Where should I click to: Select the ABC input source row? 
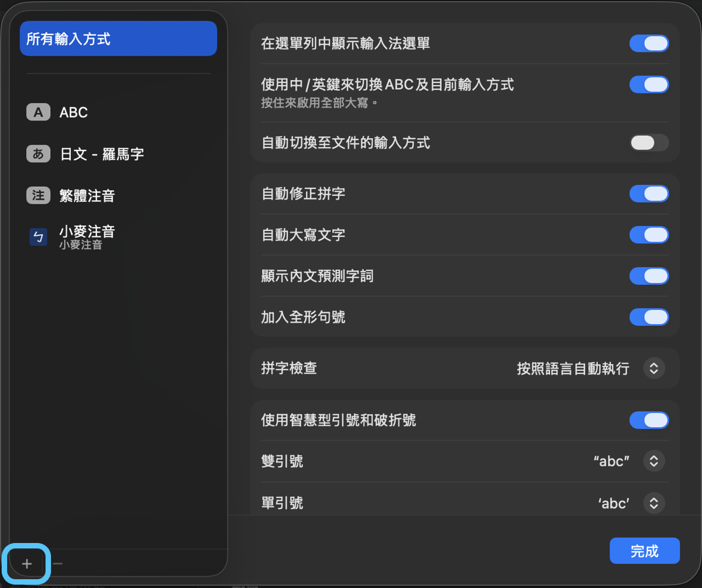click(x=118, y=112)
